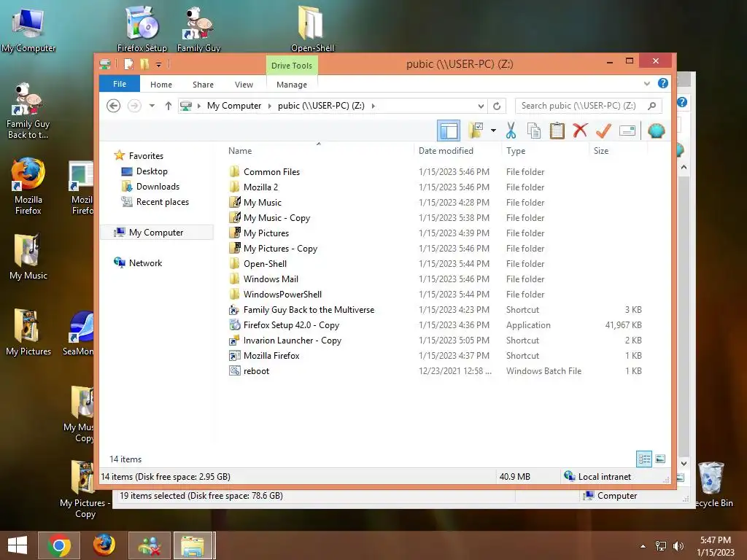Click the Copy icon in toolbar
Image resolution: width=747 pixels, height=560 pixels.
[533, 130]
